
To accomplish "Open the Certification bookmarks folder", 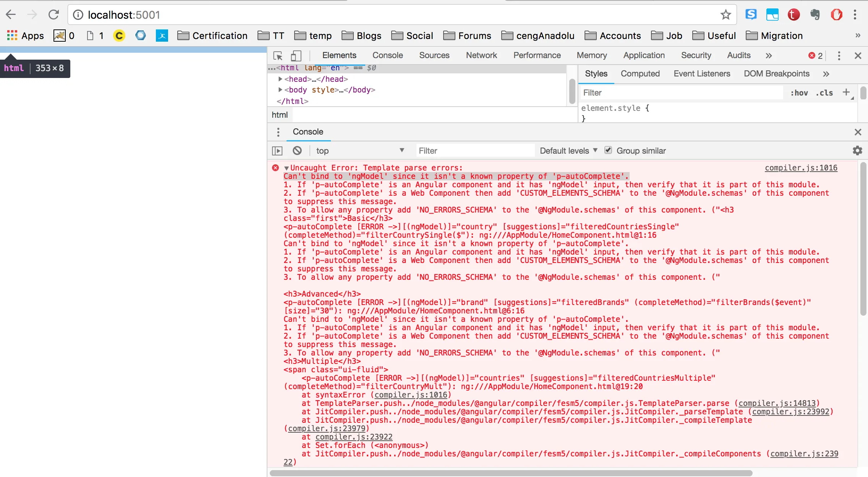I will coord(212,36).
